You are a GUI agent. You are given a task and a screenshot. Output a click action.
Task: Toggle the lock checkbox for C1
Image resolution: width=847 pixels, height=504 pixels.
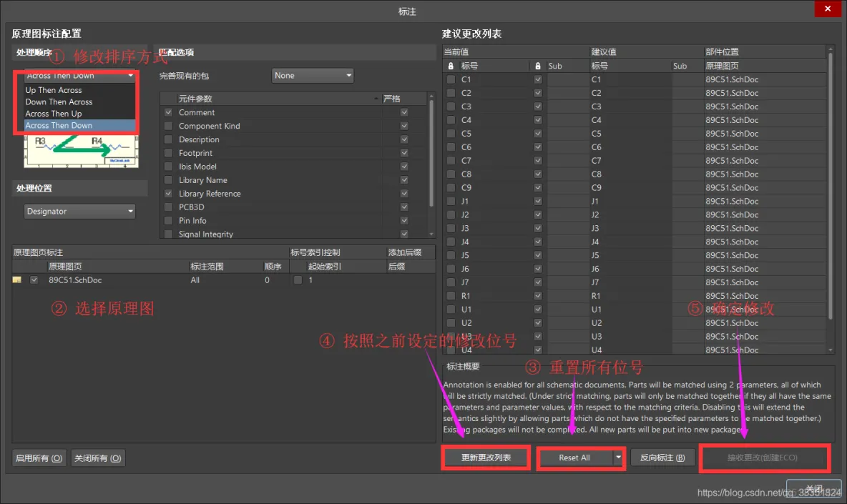[x=451, y=79]
